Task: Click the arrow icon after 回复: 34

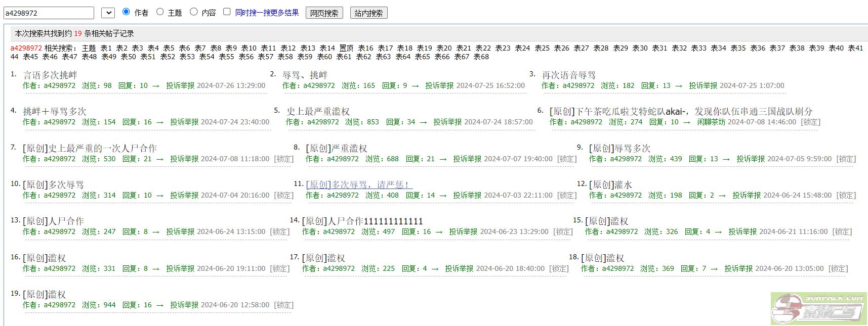Action: point(423,122)
